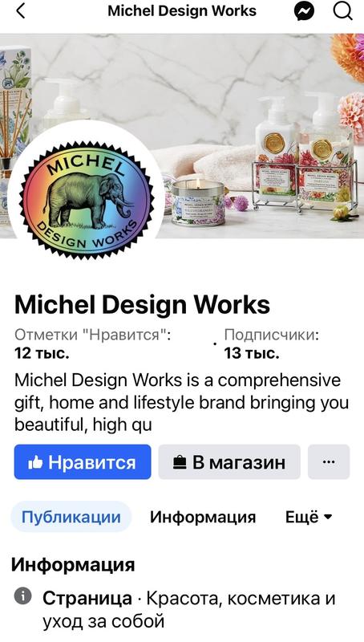Switch to the Публикации tab
The width and height of the screenshot is (364, 642).
(71, 517)
